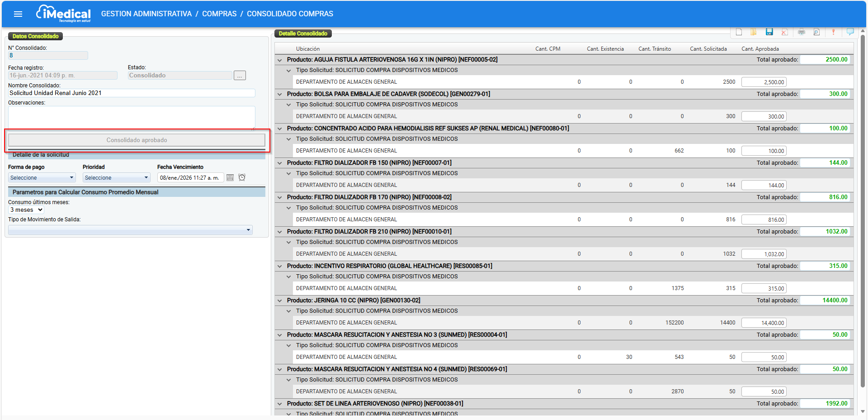Click the print preview magnifier icon

pos(816,32)
